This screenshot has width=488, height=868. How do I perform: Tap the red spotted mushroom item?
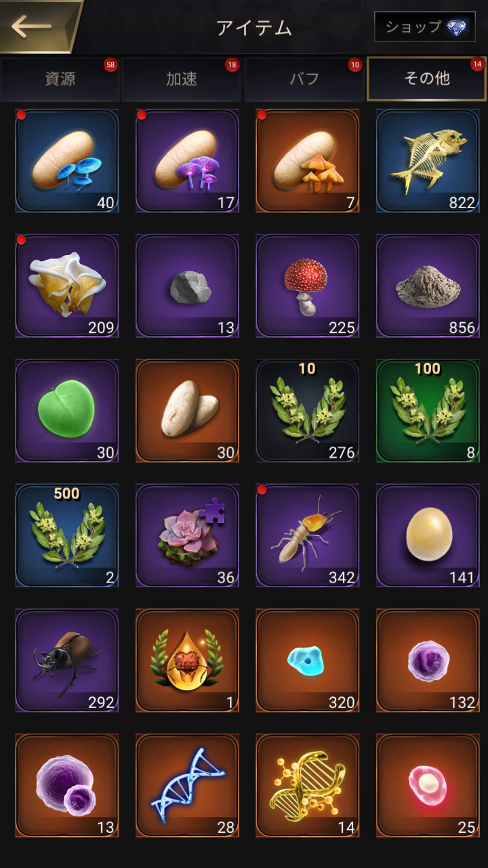[308, 285]
